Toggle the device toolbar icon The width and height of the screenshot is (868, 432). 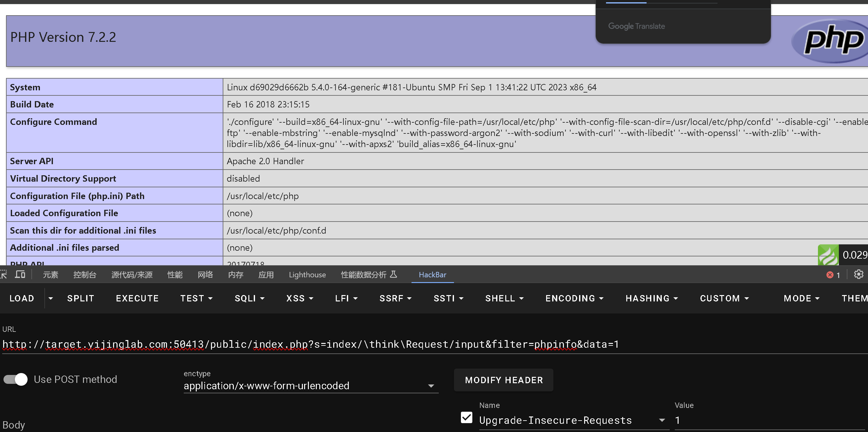[x=20, y=274]
